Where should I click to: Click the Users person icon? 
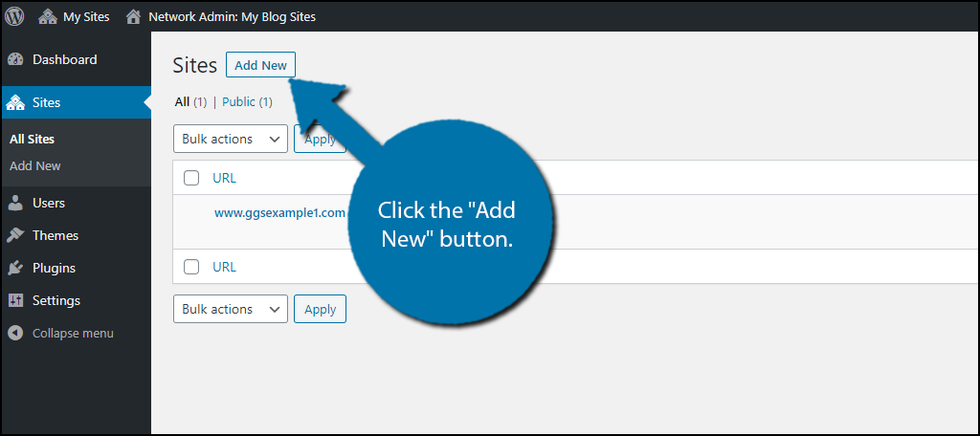pos(15,203)
